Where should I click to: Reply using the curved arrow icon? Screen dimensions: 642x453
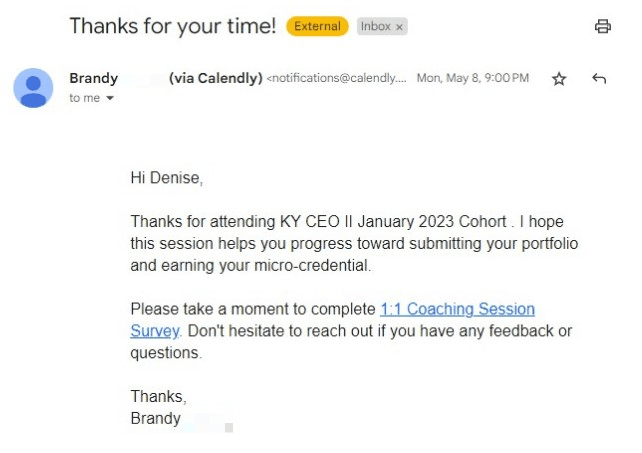tap(599, 78)
